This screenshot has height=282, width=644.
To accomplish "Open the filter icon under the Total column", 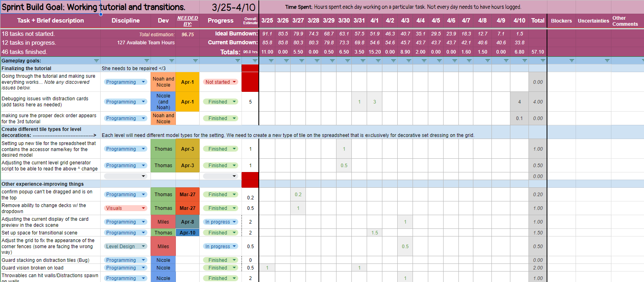I will coord(543,61).
